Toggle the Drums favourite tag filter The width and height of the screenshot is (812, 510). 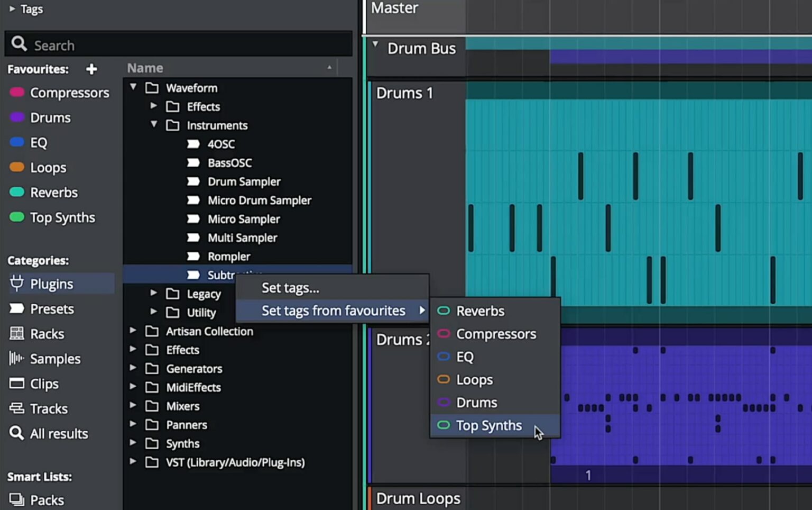(x=17, y=117)
